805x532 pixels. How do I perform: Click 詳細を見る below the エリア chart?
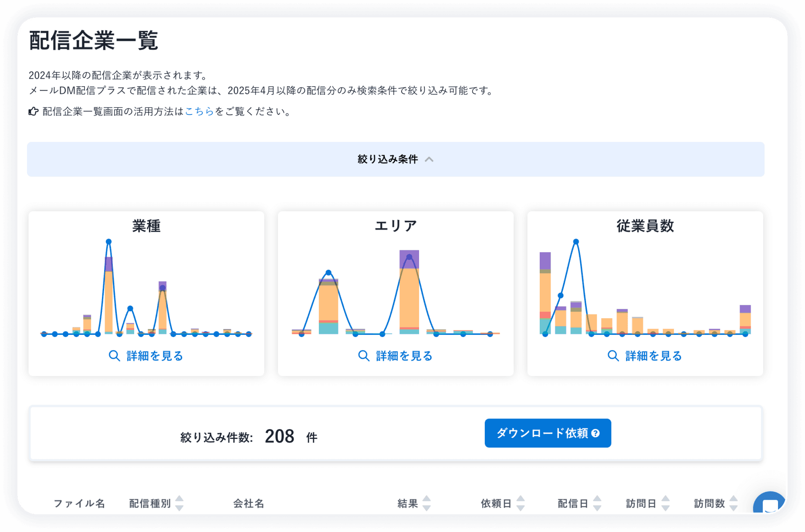[403, 356]
